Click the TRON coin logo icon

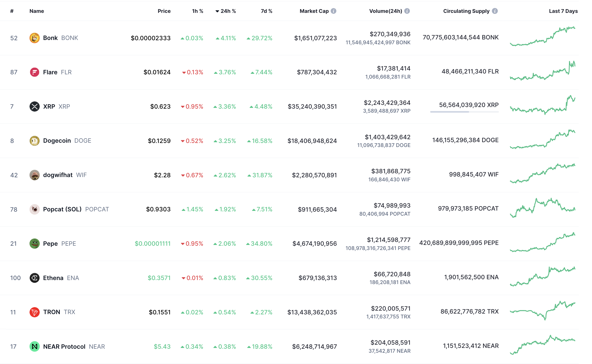(34, 312)
